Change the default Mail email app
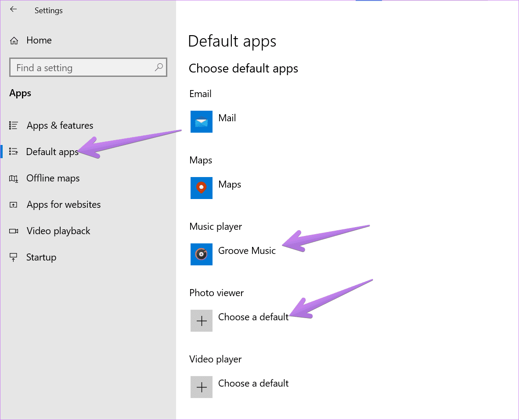Viewport: 519px width, 420px height. click(227, 118)
